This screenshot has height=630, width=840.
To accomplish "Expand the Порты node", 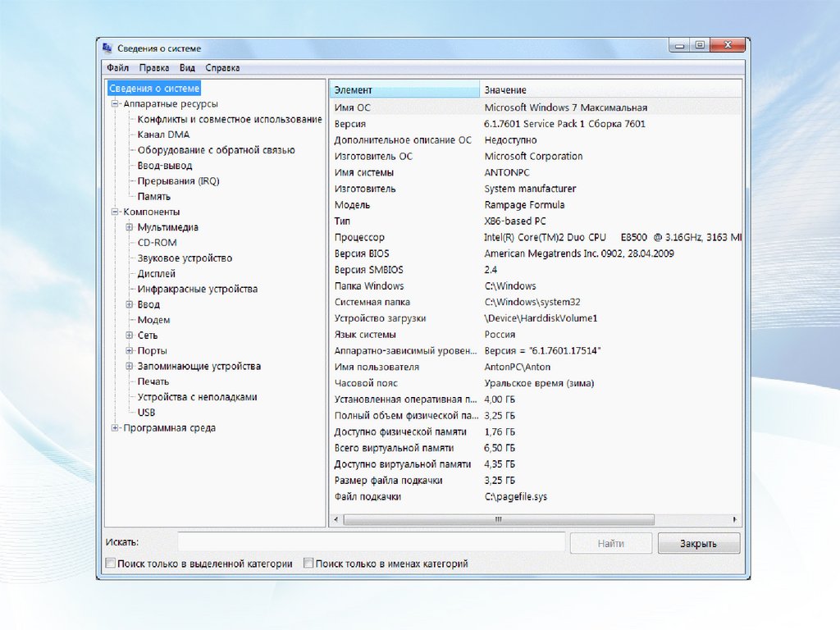I will pyautogui.click(x=129, y=350).
